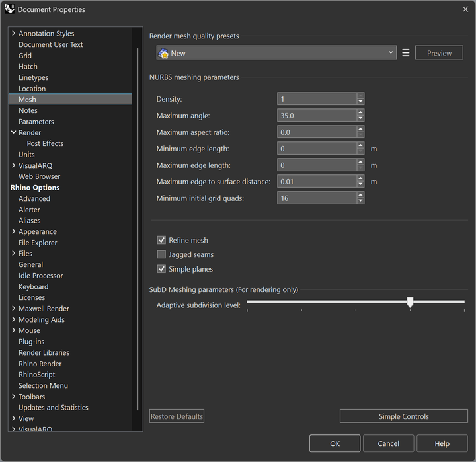
Task: Expand the Maxwell Render node
Action: [14, 309]
